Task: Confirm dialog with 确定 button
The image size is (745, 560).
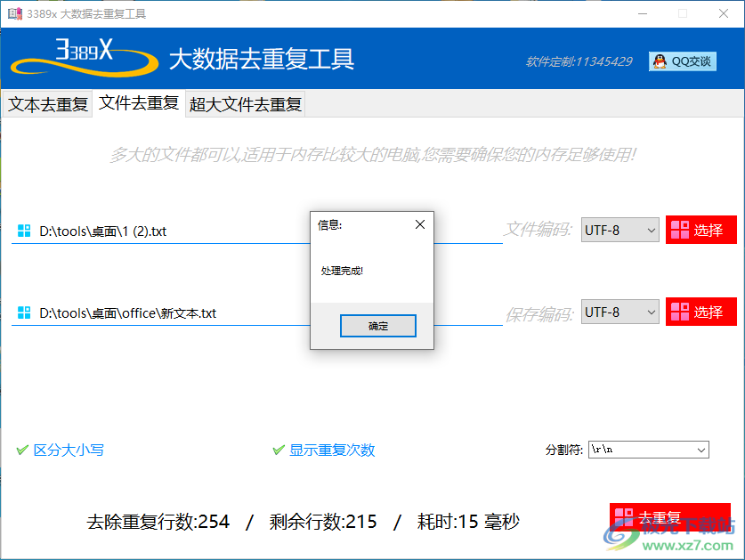Action: point(378,326)
